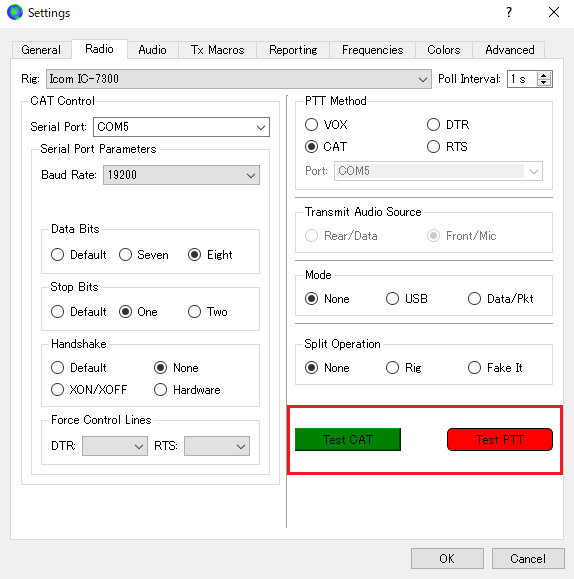Decrease Poll Interval with down arrow
574x579 pixels.
point(543,82)
